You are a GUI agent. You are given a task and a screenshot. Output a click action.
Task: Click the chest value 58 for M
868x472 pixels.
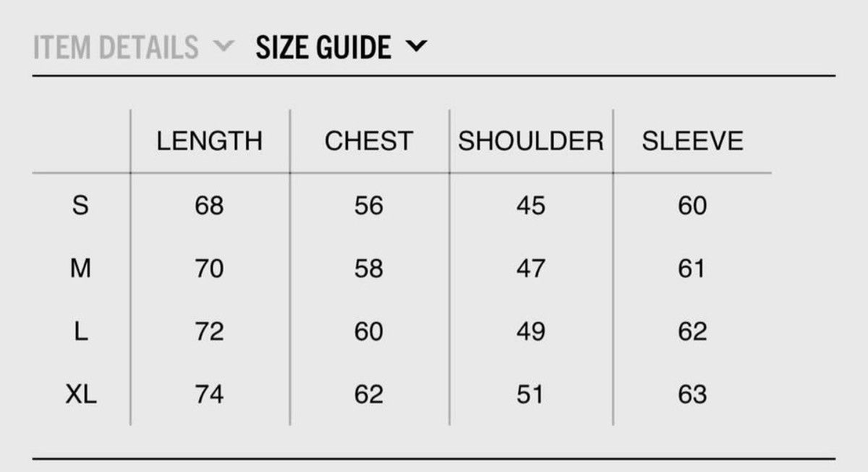[368, 269]
